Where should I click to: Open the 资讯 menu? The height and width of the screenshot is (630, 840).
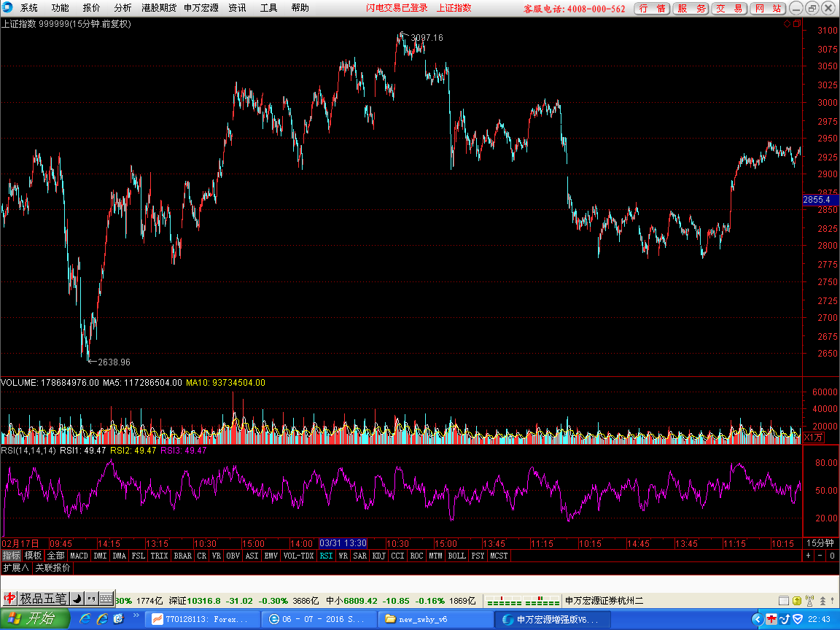point(237,8)
